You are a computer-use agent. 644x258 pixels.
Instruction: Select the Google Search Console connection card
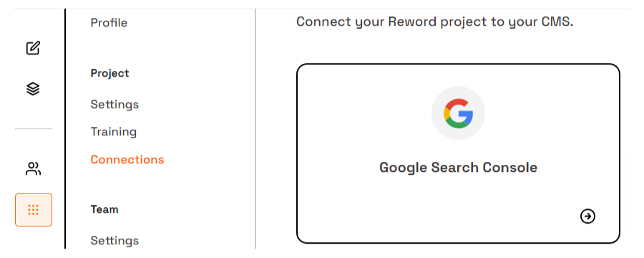tap(458, 153)
